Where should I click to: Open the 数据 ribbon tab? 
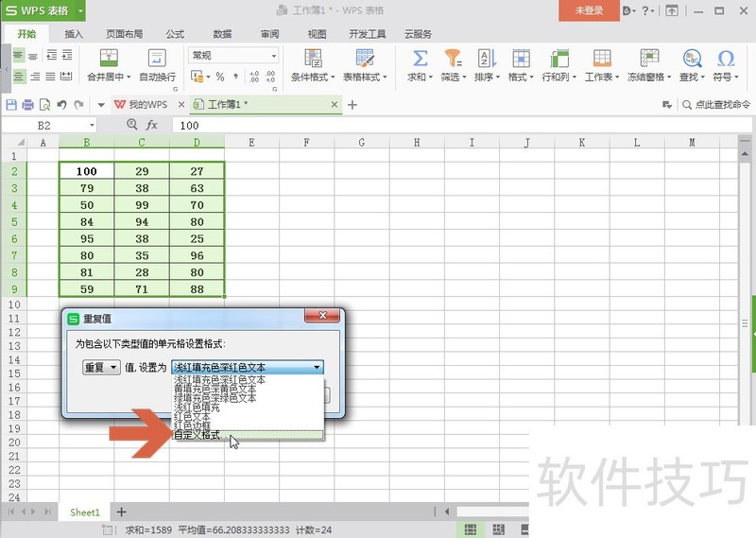(222, 34)
